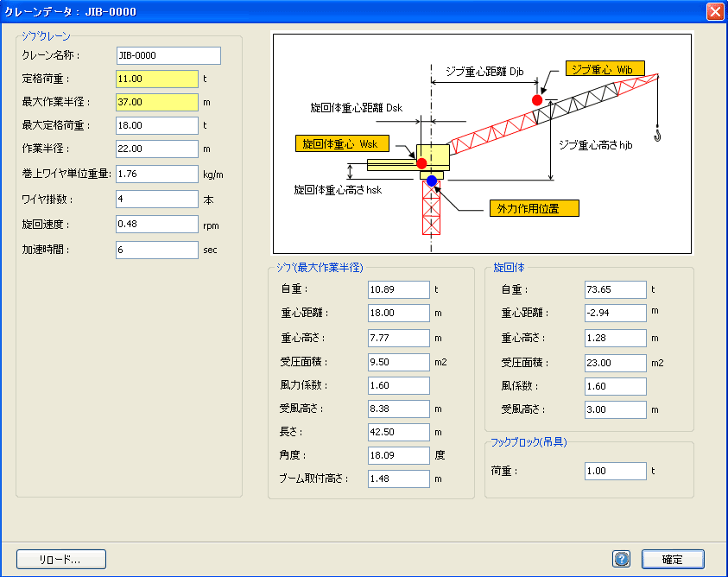The height and width of the screenshot is (577, 728).
Task: Edit the jib 受風高さ field showing 8.38
Action: tap(399, 409)
